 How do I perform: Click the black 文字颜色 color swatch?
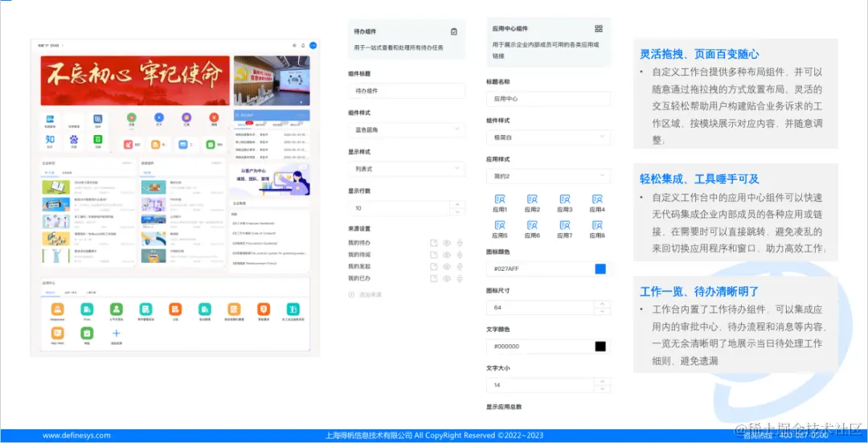600,347
